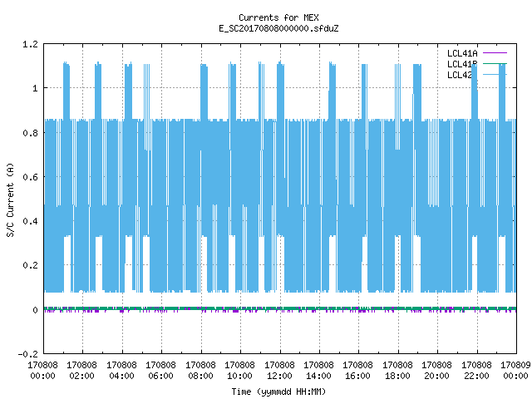This screenshot has width=532, height=399.
Task: Click the 20:00 x-axis time label
Action: pos(436,377)
